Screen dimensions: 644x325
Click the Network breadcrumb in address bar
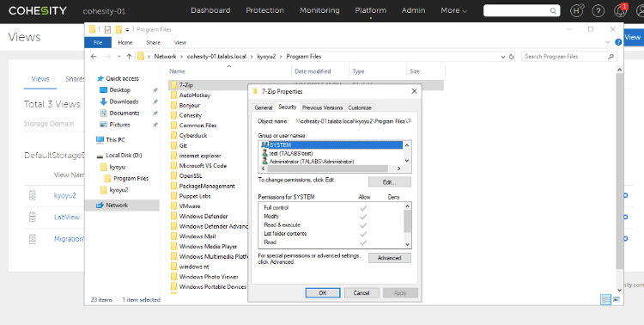(x=165, y=57)
